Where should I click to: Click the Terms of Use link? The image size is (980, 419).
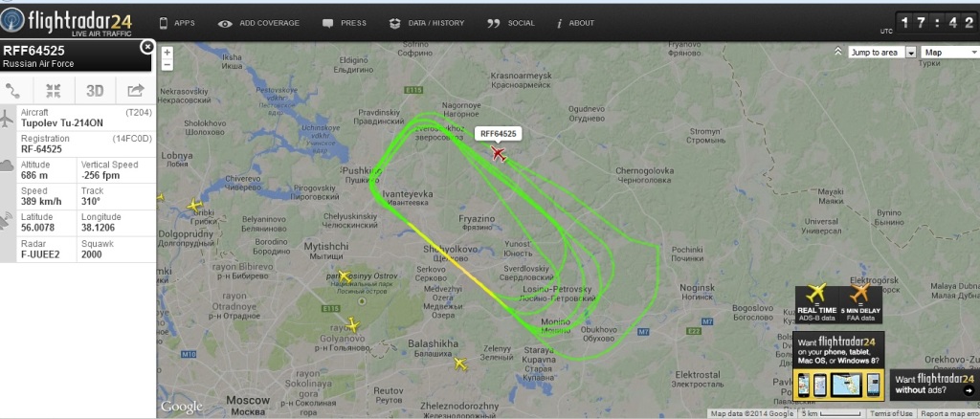tap(891, 413)
